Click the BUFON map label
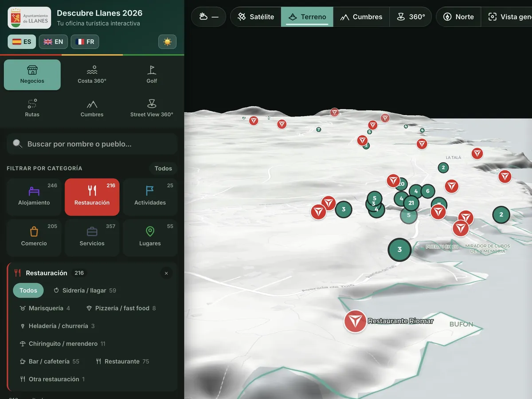 point(462,324)
